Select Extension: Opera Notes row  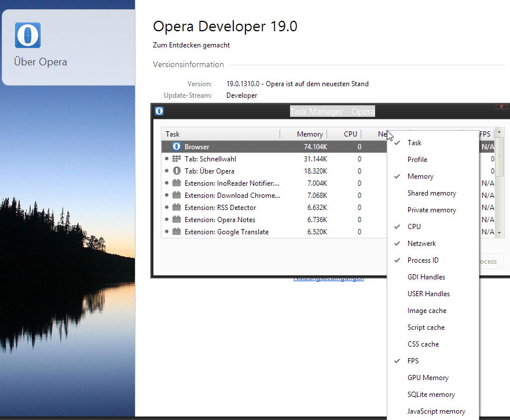[x=274, y=219]
